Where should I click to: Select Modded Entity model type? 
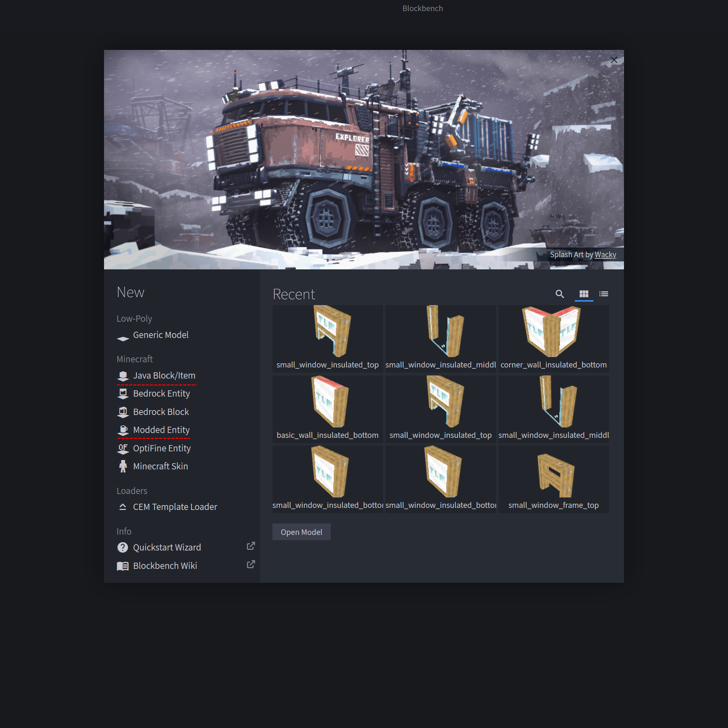tap(161, 429)
